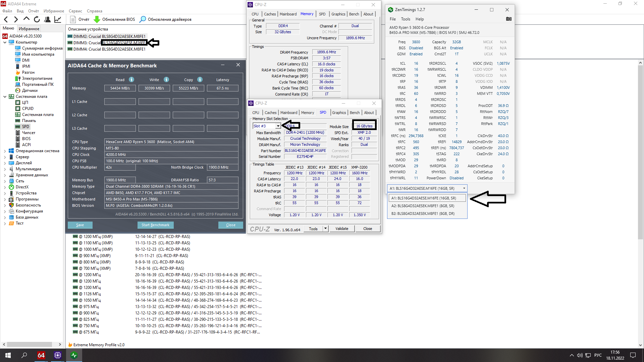Click the user accounts toolbar icon
Viewport: 644px width, 362px height.
coord(47,19)
